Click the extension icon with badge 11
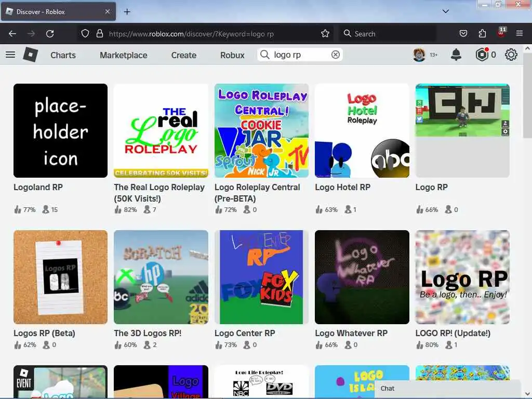 click(501, 33)
